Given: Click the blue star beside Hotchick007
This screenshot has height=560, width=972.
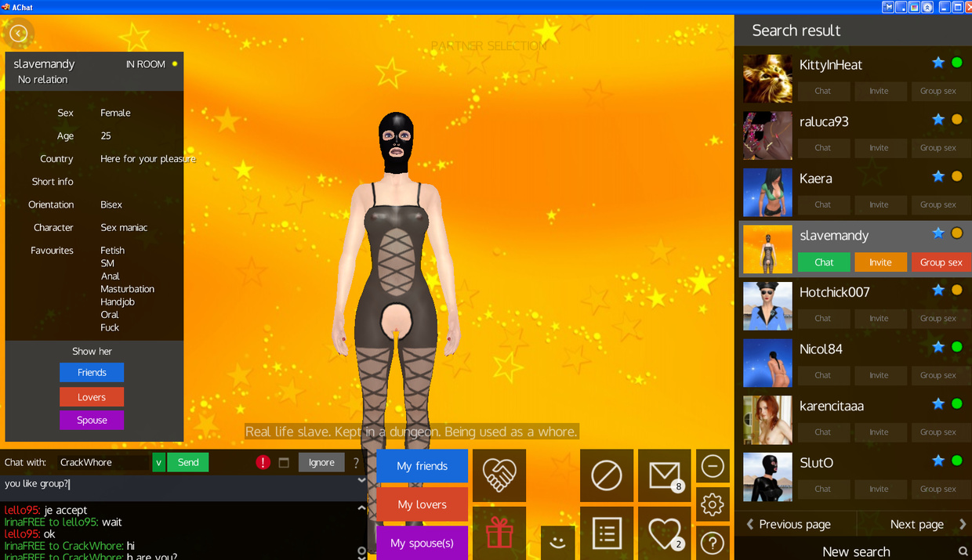Looking at the screenshot, I should coord(938,290).
